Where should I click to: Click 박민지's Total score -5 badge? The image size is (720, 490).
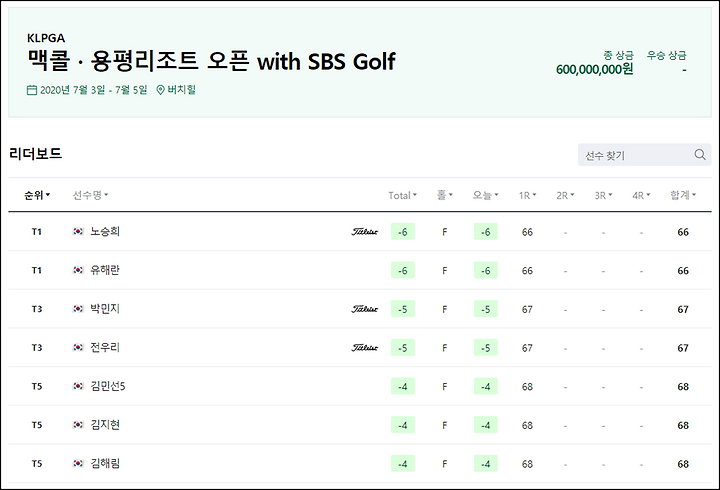click(403, 309)
